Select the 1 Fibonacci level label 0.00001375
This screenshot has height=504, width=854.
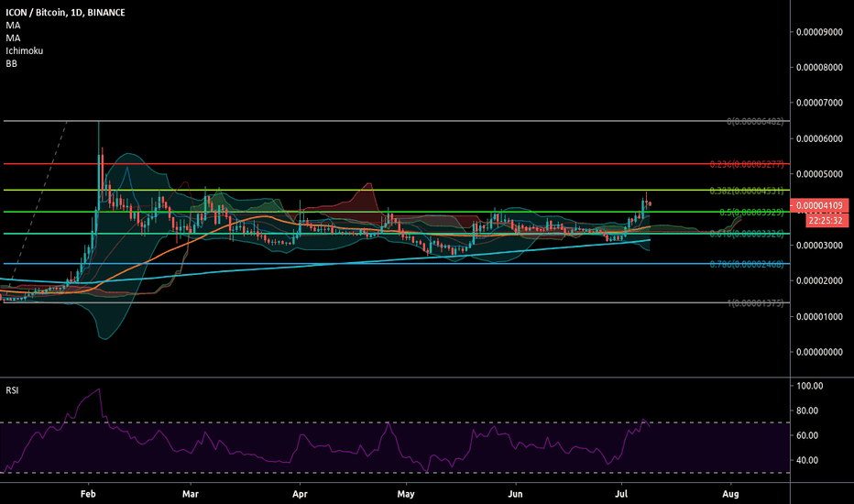755,303
